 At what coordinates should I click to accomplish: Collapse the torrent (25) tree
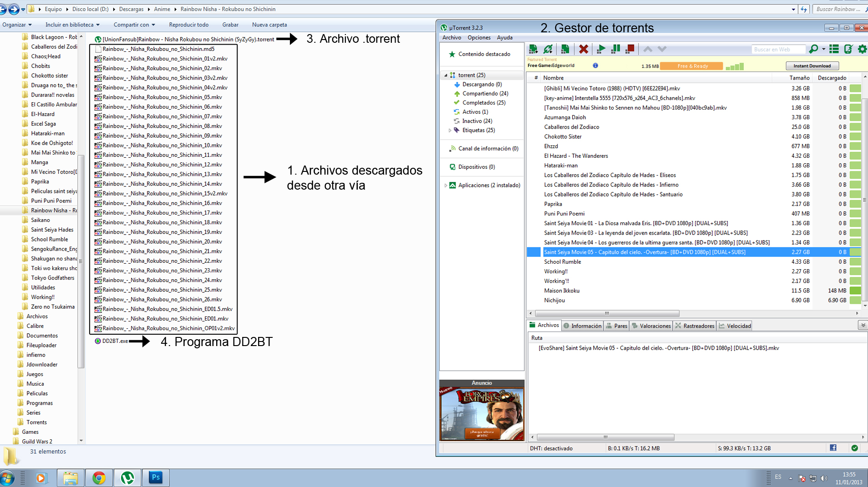pos(446,75)
